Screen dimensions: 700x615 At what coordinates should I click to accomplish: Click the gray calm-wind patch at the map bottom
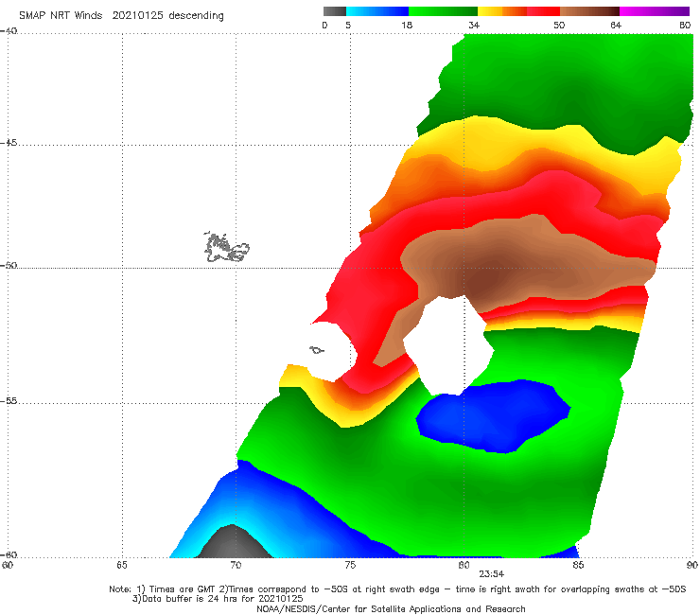(234, 543)
